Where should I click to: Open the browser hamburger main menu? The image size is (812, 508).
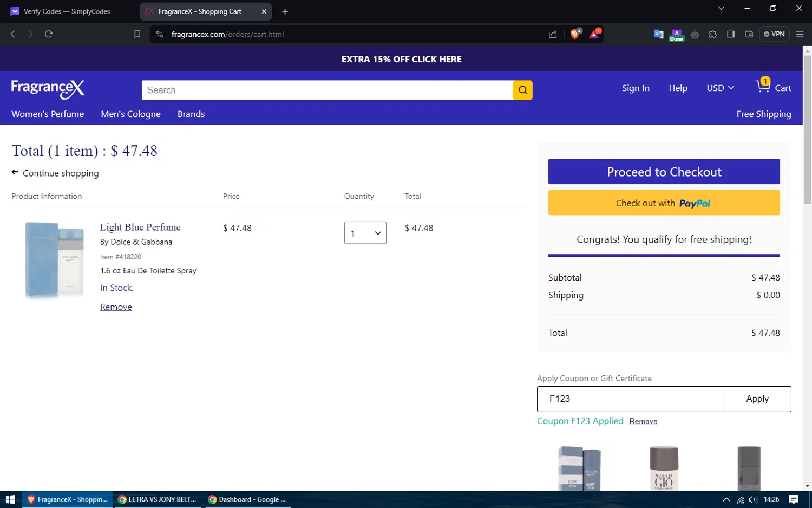800,34
